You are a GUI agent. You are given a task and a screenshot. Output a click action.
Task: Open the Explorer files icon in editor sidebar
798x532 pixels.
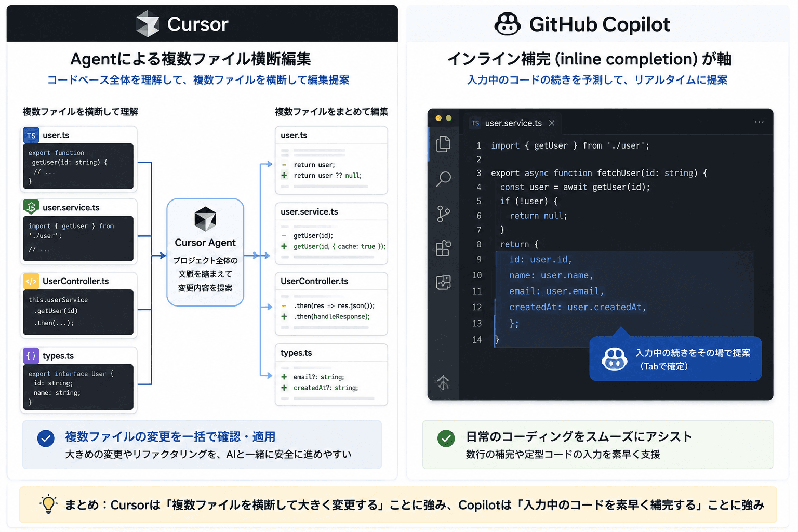pos(443,144)
